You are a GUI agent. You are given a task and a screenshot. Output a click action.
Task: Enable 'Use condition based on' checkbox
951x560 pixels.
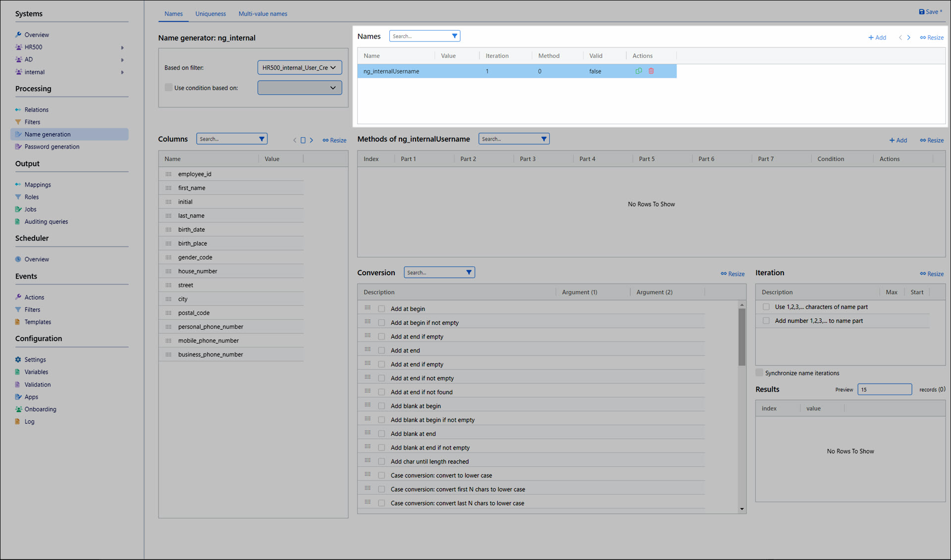(168, 88)
